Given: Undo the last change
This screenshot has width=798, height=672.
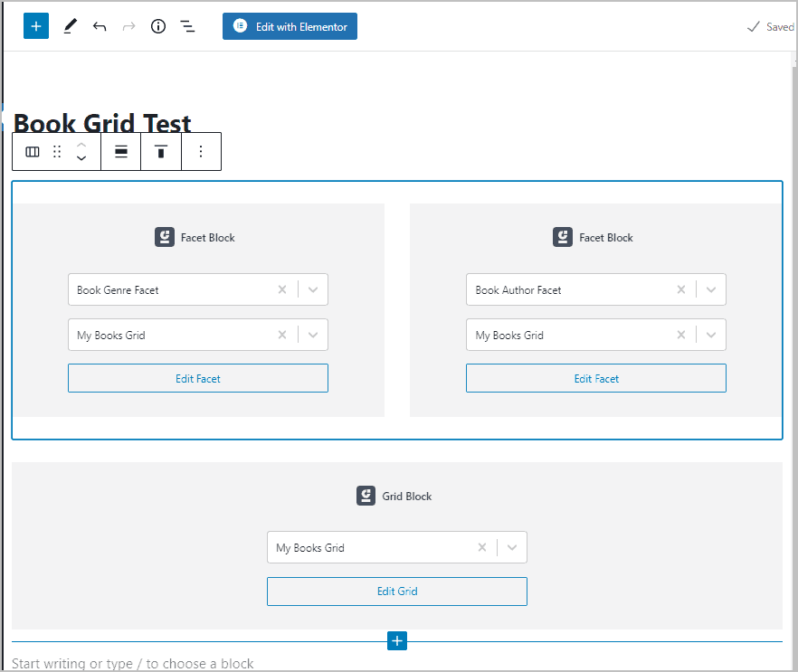Looking at the screenshot, I should click(100, 26).
